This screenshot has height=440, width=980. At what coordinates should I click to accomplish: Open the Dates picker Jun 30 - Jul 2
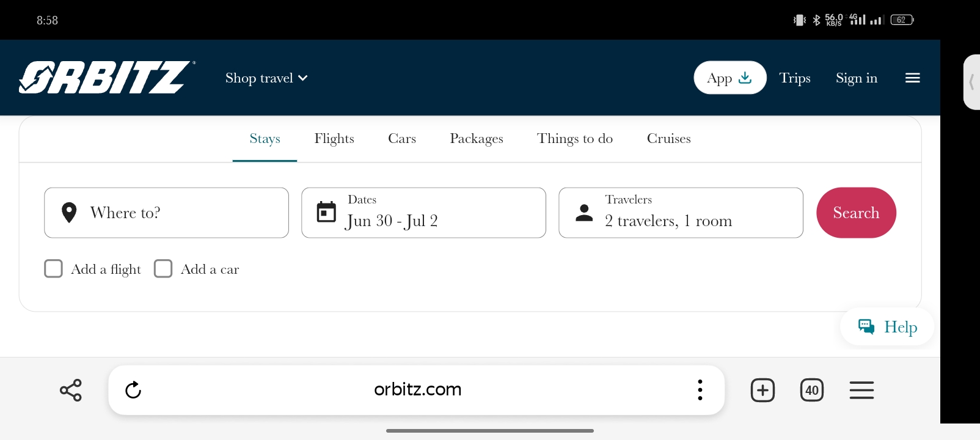[423, 213]
